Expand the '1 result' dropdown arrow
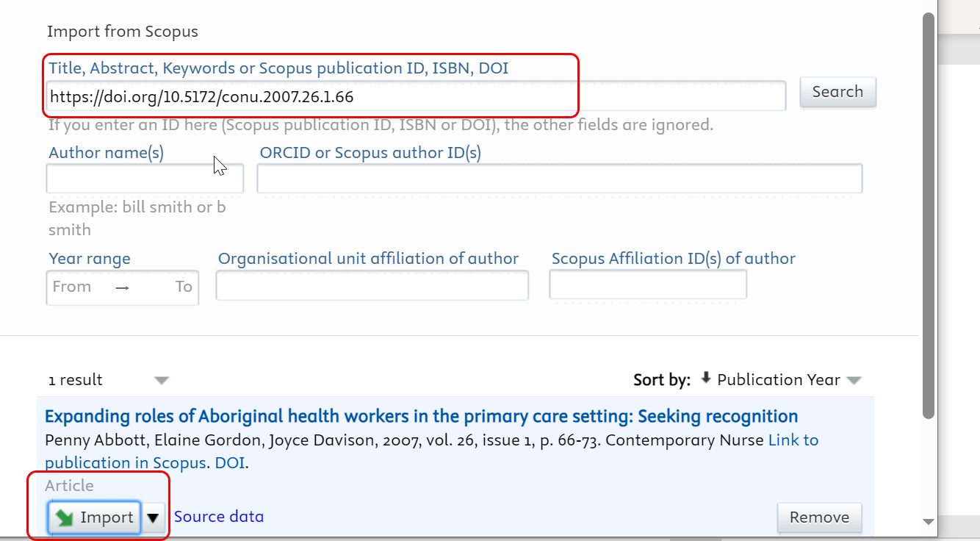 click(162, 380)
